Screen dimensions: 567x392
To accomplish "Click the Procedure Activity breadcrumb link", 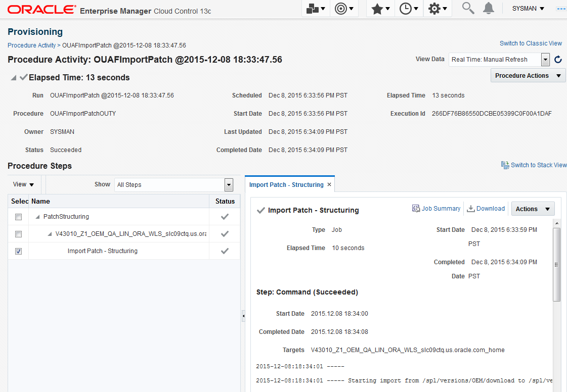I will [x=31, y=45].
